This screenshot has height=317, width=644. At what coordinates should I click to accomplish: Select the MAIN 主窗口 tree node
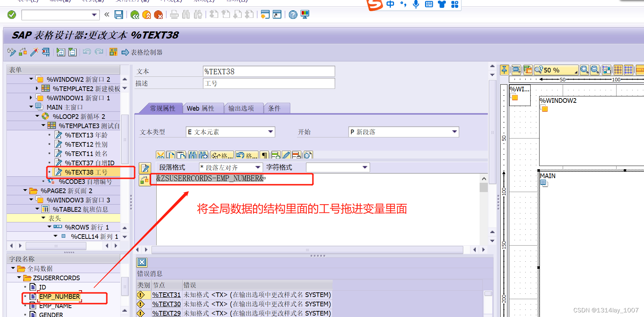click(x=65, y=107)
